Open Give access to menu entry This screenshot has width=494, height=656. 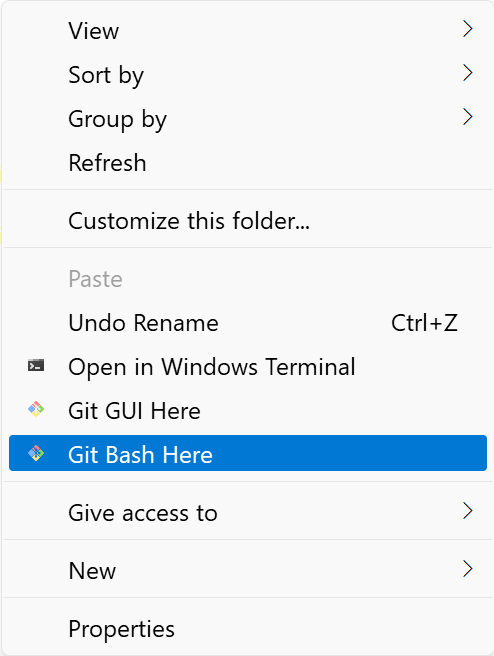pyautogui.click(x=248, y=512)
